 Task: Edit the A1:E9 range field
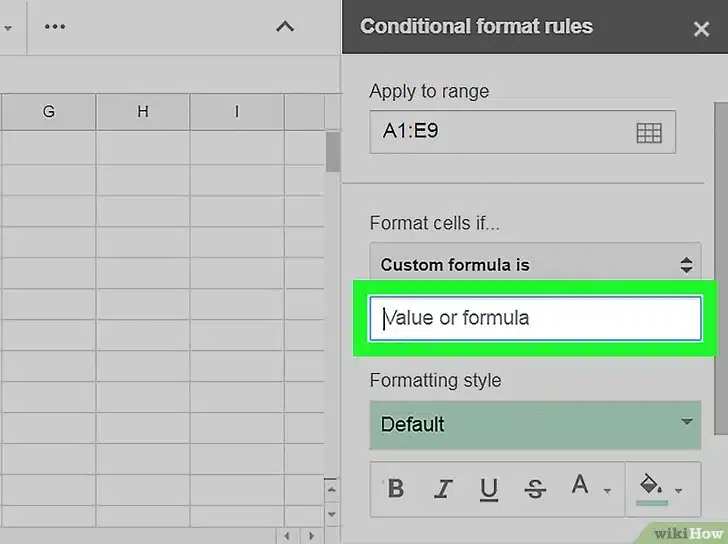[500, 132]
